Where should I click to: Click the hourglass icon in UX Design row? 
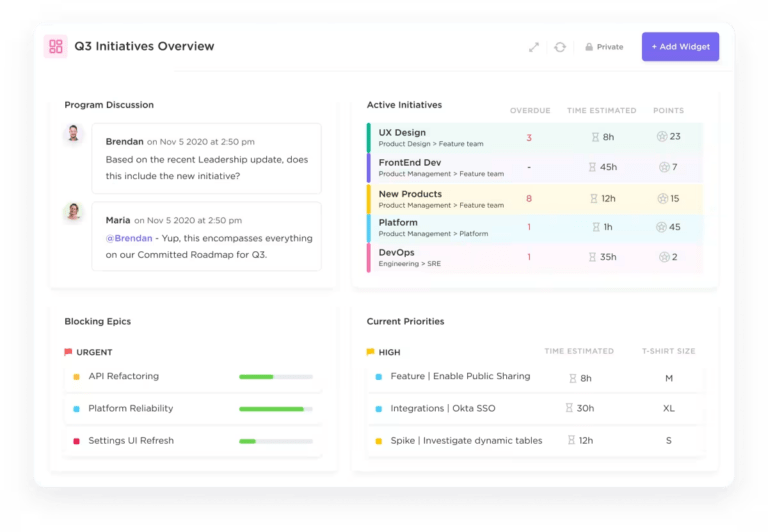point(594,137)
